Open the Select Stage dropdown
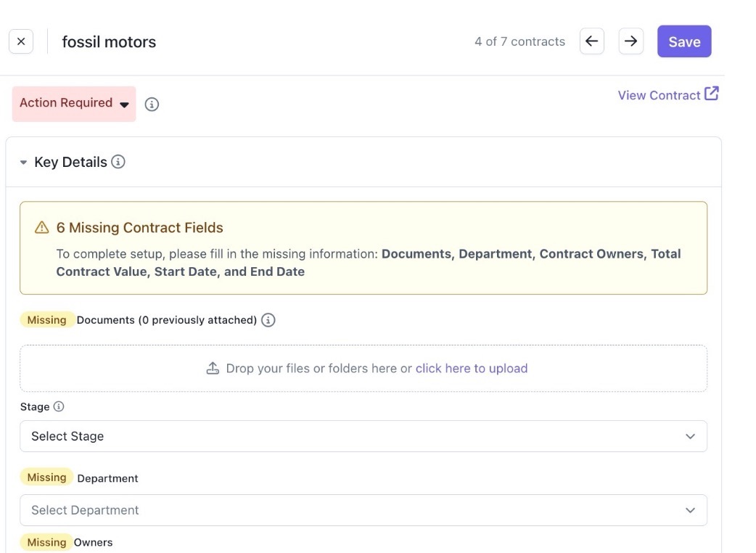756x553 pixels. coord(363,436)
